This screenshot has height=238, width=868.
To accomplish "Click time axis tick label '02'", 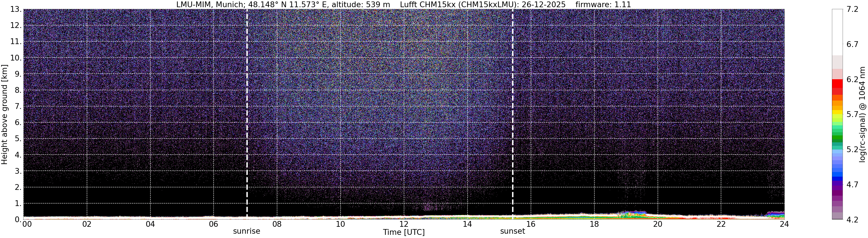I will pyautogui.click(x=87, y=224).
